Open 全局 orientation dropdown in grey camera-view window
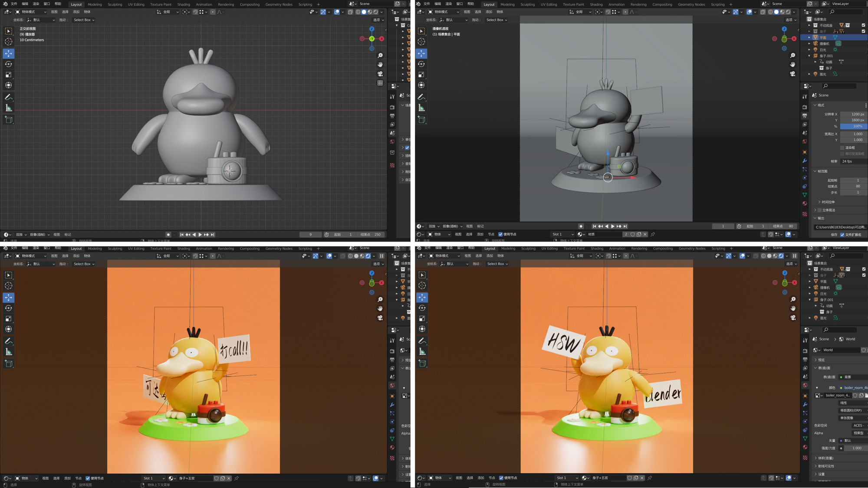This screenshot has width=868, height=488. (580, 12)
